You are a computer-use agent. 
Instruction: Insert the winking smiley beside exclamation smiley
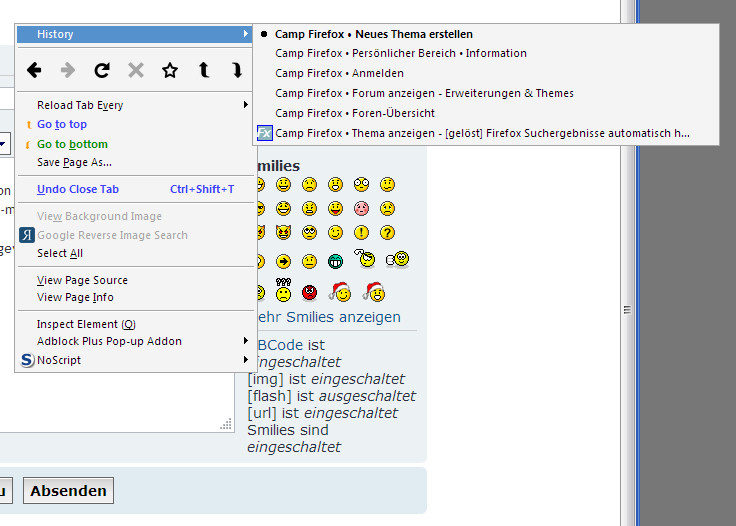[x=335, y=233]
